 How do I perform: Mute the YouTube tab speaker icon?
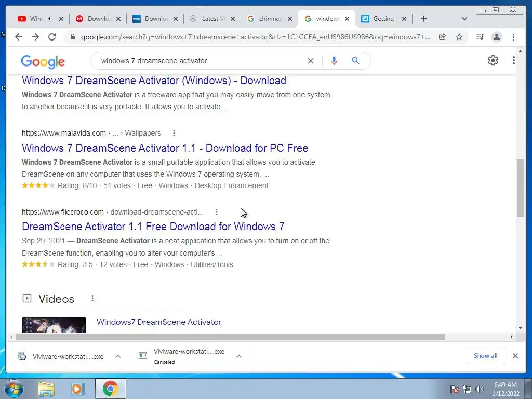pos(50,19)
